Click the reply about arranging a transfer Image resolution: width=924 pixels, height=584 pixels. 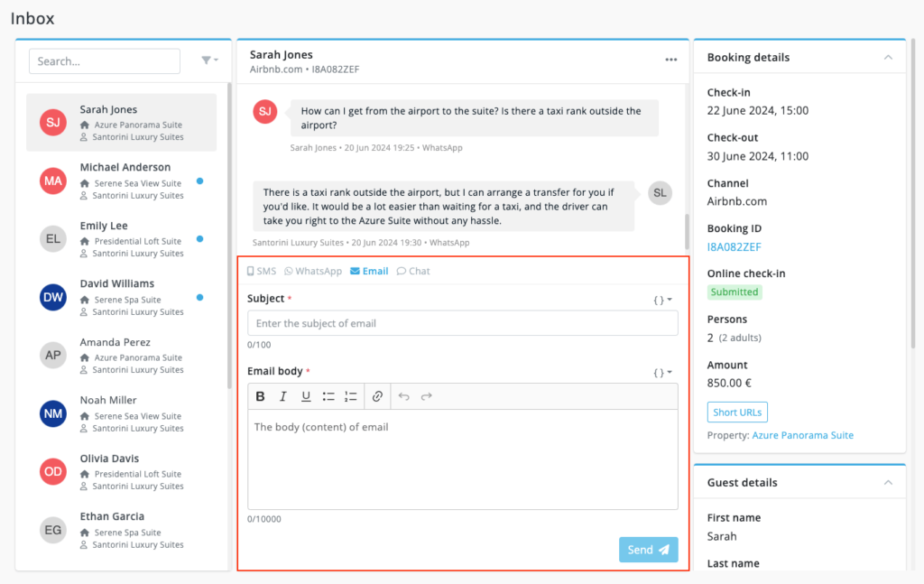click(x=444, y=207)
